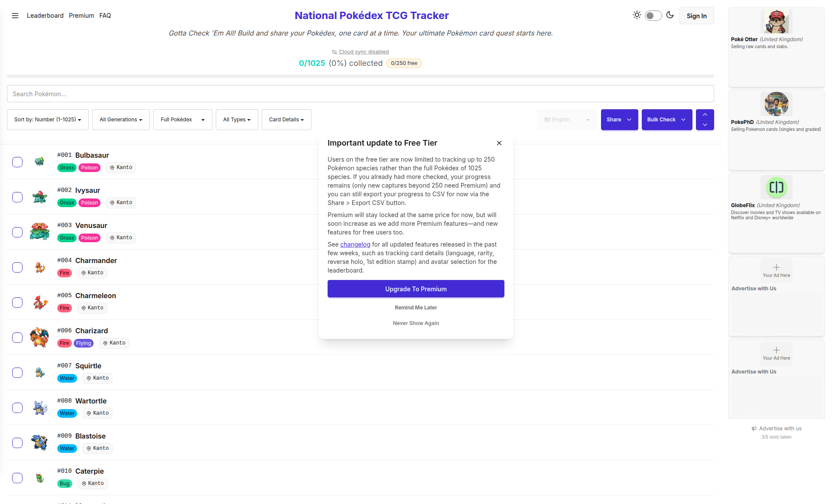Image resolution: width=832 pixels, height=504 pixels.
Task: Open the GlobeFlix logo ad
Action: click(777, 187)
